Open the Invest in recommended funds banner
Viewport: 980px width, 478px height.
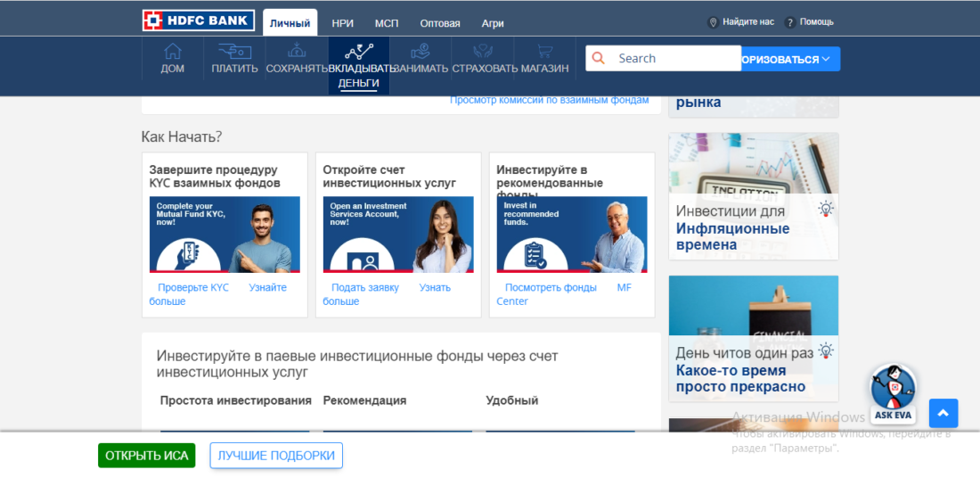click(x=572, y=235)
